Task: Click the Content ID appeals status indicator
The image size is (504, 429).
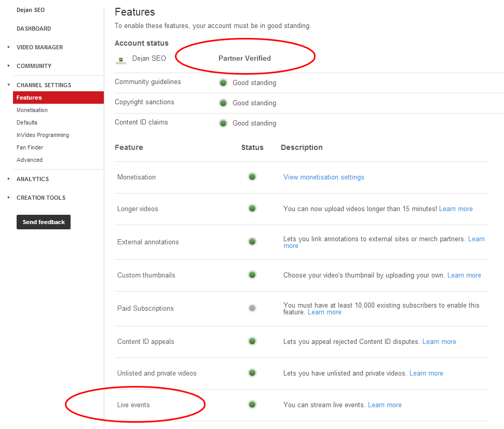Action: click(252, 341)
